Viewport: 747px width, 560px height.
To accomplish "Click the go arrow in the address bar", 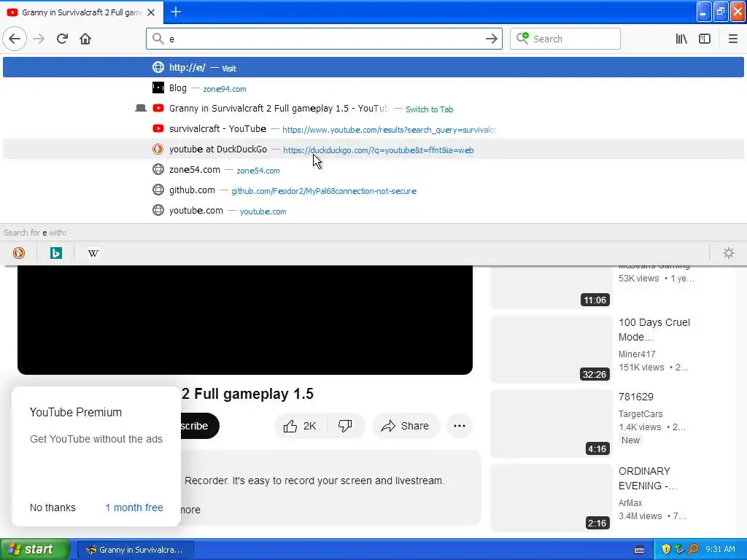I will pyautogui.click(x=491, y=39).
